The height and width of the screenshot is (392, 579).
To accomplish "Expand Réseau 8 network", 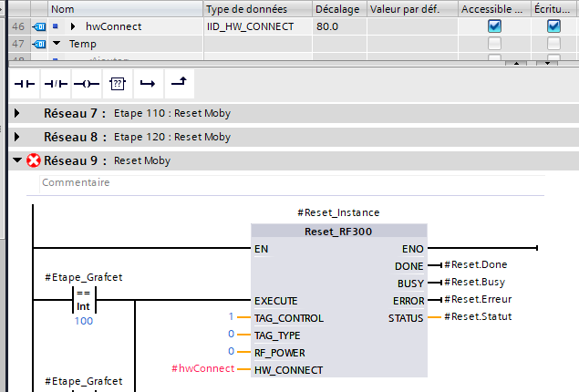I will tap(18, 137).
